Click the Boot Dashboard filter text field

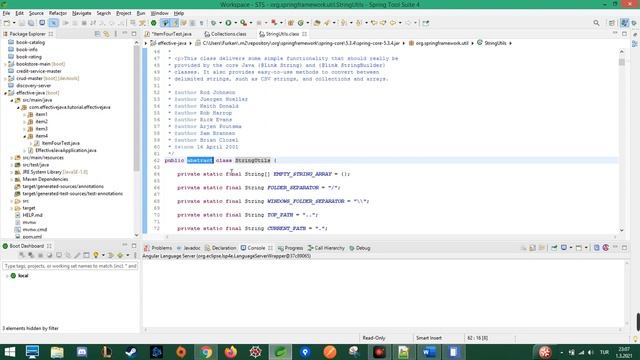(70, 266)
